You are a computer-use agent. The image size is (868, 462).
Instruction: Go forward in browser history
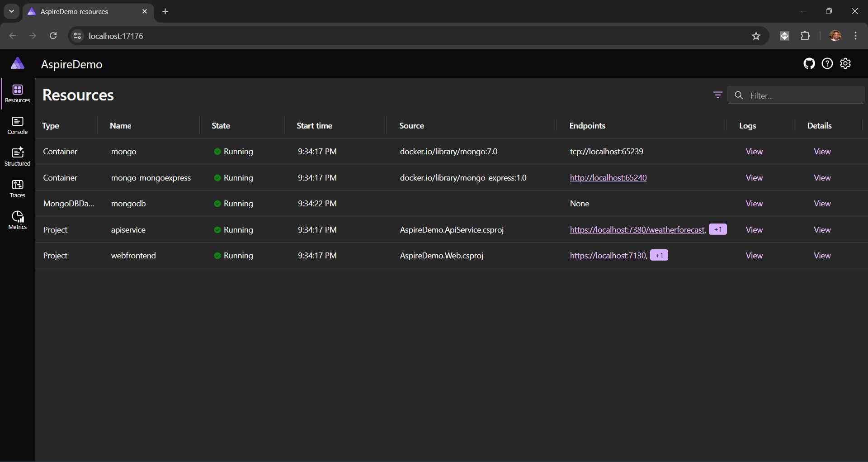point(33,36)
